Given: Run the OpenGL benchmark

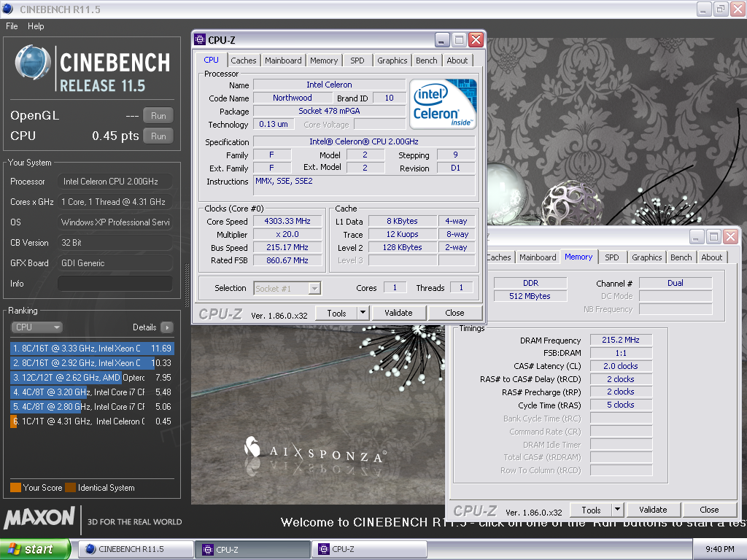Looking at the screenshot, I should click(158, 116).
